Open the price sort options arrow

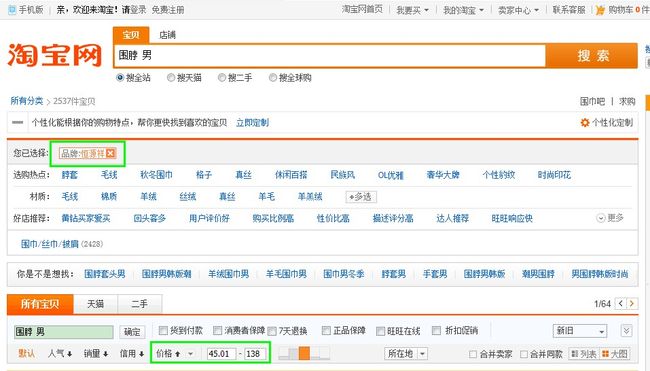191,354
